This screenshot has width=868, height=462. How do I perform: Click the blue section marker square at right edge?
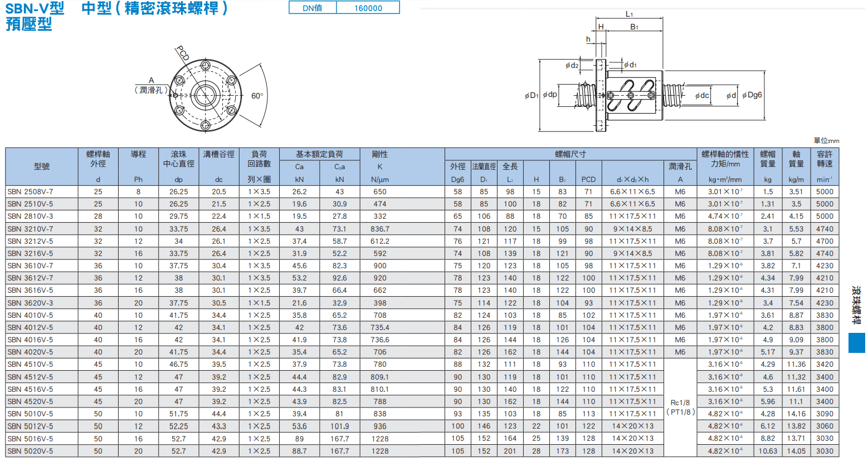tap(856, 343)
